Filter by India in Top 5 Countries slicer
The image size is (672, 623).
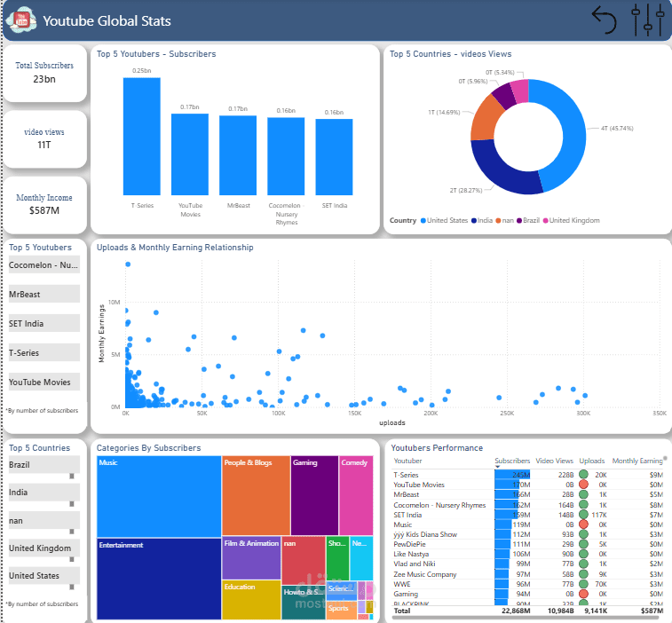[x=44, y=493]
